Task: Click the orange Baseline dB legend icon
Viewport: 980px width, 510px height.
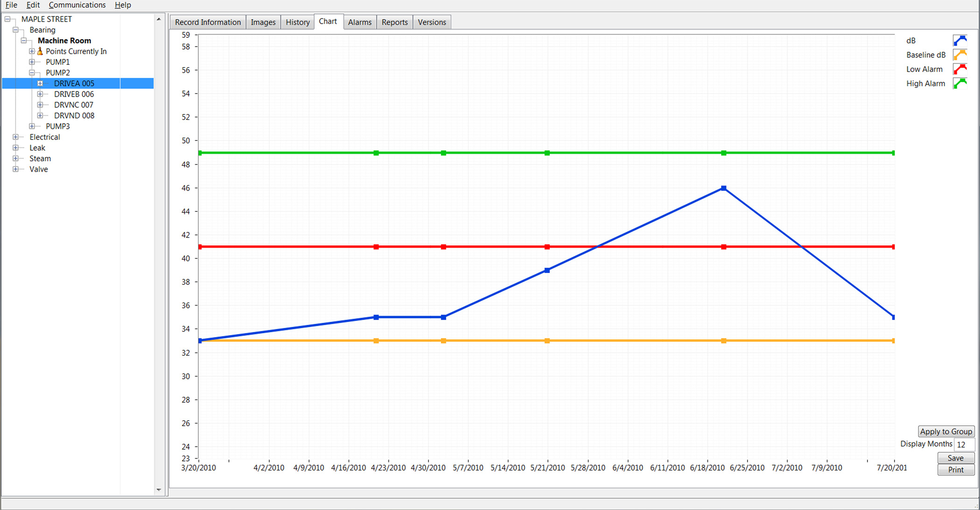Action: point(959,55)
